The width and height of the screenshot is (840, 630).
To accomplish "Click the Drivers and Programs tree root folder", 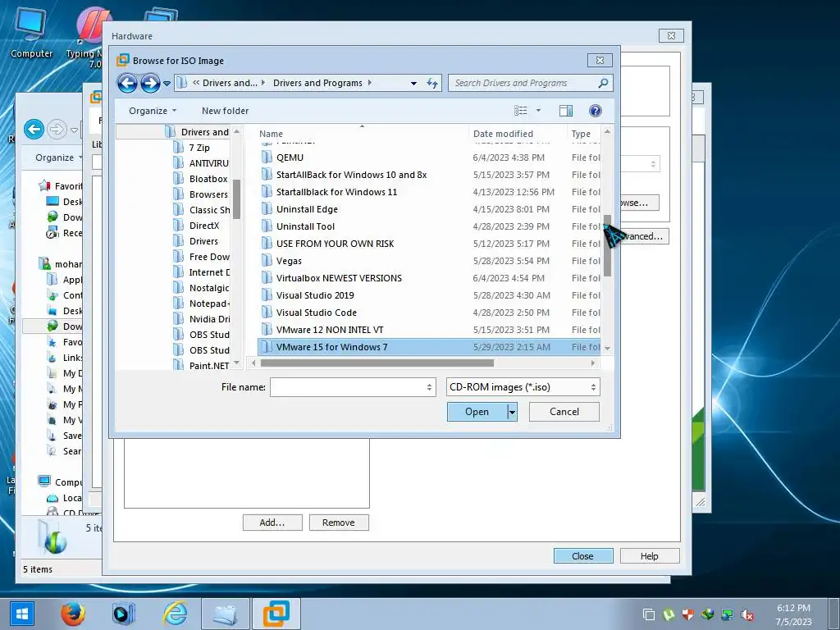I will (x=204, y=132).
